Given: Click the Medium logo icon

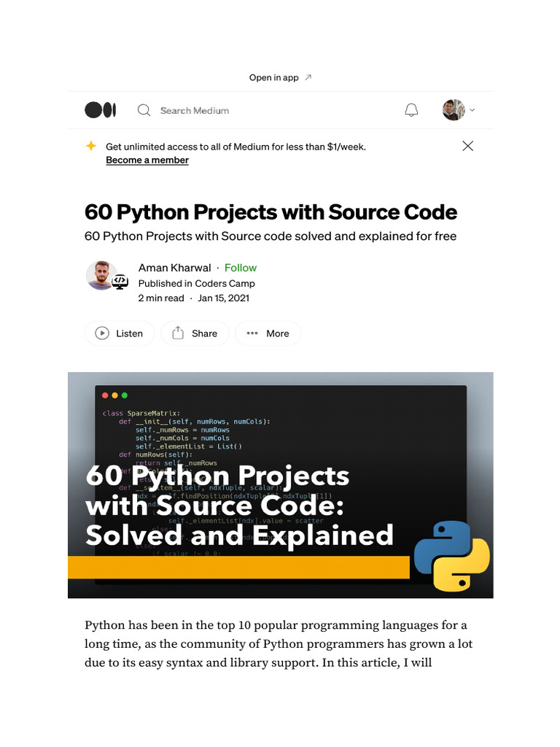Looking at the screenshot, I should 101,110.
